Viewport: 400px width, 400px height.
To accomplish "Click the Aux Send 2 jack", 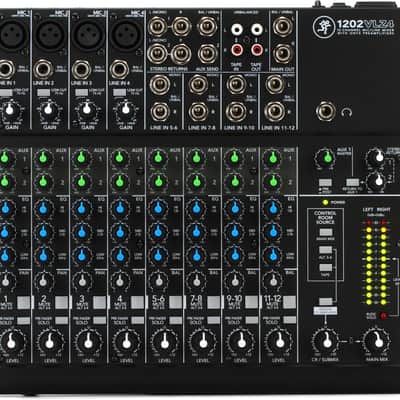I will [x=207, y=54].
